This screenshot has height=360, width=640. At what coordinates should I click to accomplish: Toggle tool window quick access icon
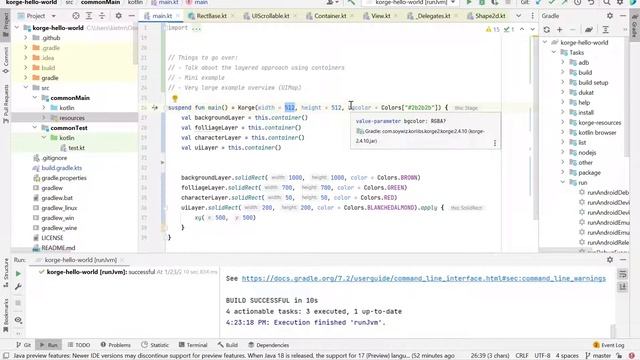pos(6,356)
